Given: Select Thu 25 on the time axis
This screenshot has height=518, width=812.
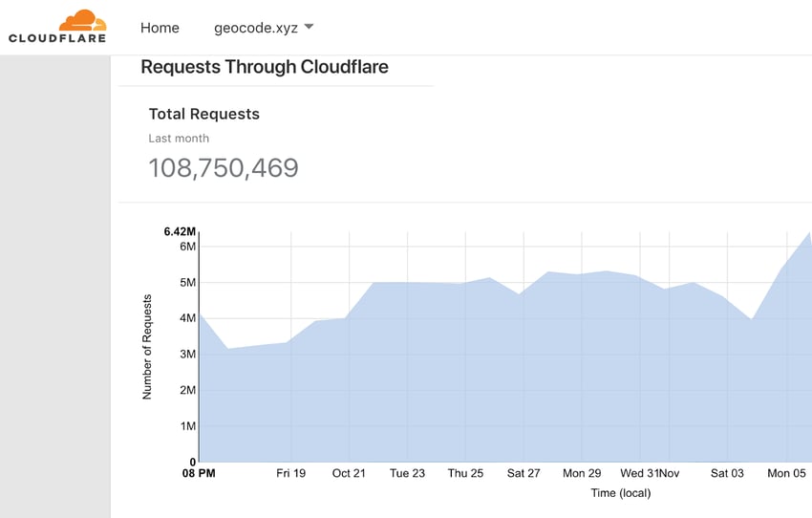Looking at the screenshot, I should click(465, 473).
